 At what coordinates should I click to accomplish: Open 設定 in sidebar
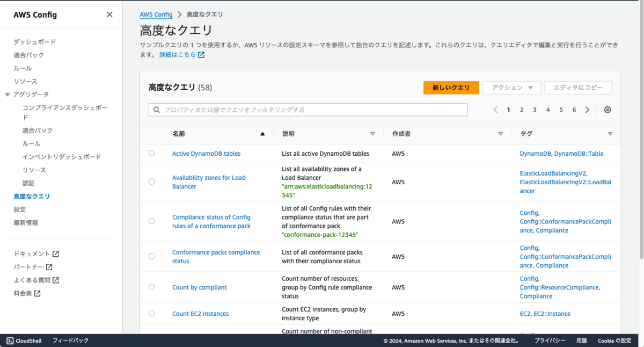pyautogui.click(x=19, y=209)
